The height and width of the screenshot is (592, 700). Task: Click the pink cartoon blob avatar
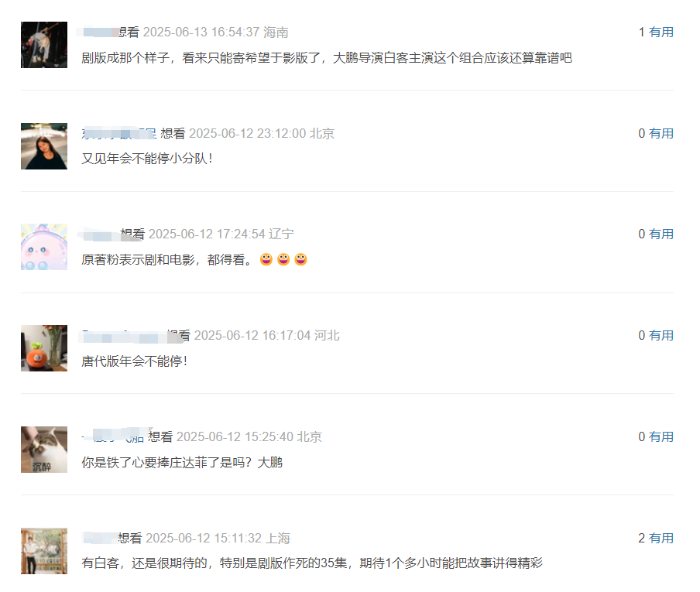click(43, 247)
